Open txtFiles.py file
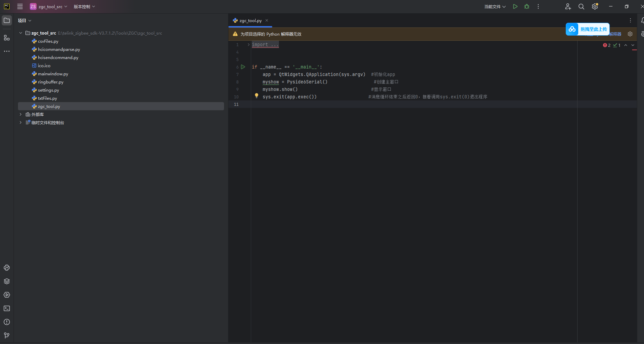The image size is (644, 344). point(47,98)
